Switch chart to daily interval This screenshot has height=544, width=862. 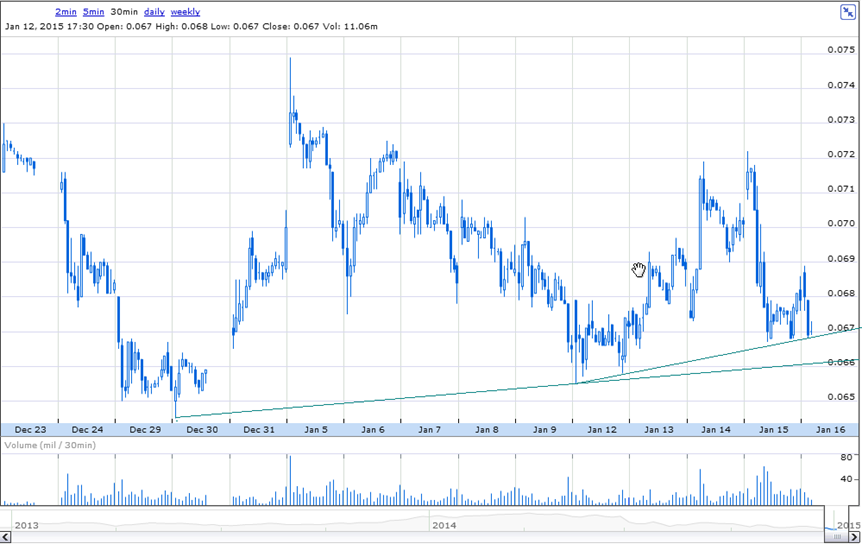154,12
